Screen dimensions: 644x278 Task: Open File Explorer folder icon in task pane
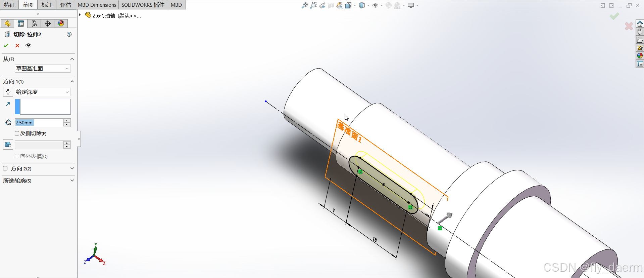click(640, 40)
